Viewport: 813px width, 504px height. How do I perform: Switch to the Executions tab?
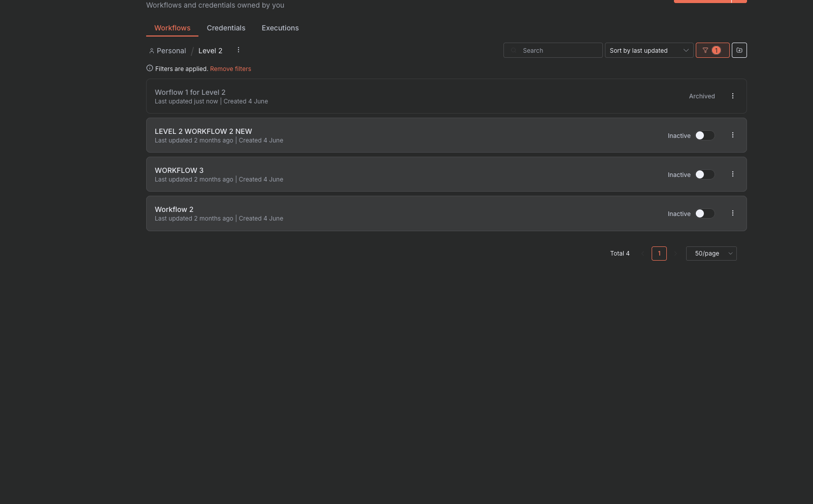[x=280, y=28]
